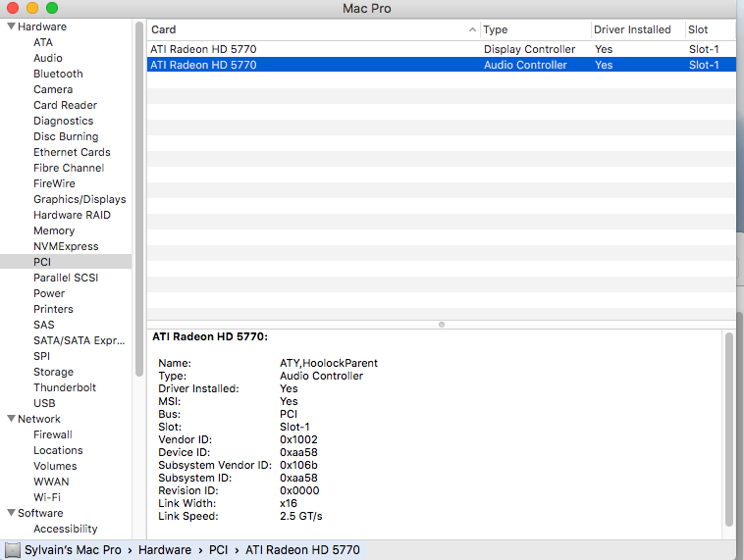
Task: Open Firewall under Network
Action: (53, 434)
